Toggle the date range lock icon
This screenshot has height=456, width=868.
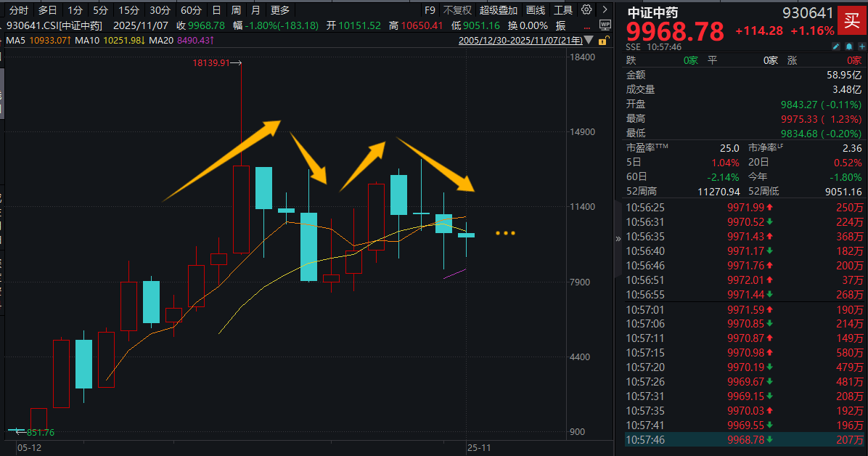(603, 41)
